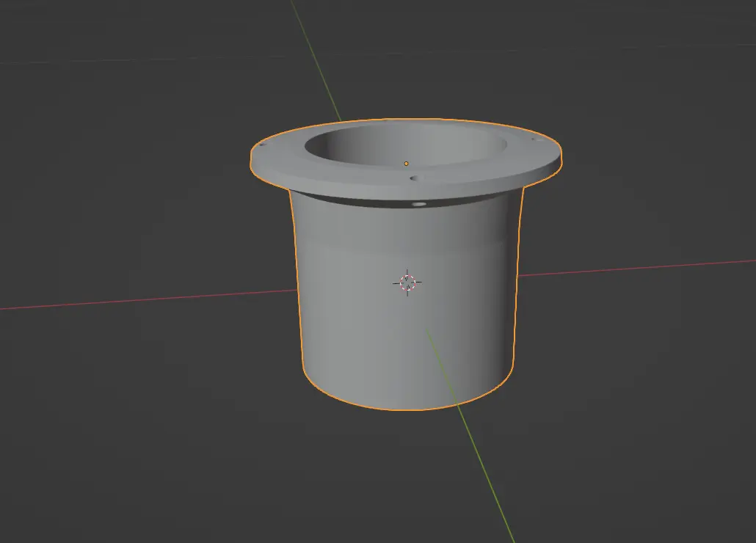
Task: Click the object's yellow origin point
Action: pos(405,163)
